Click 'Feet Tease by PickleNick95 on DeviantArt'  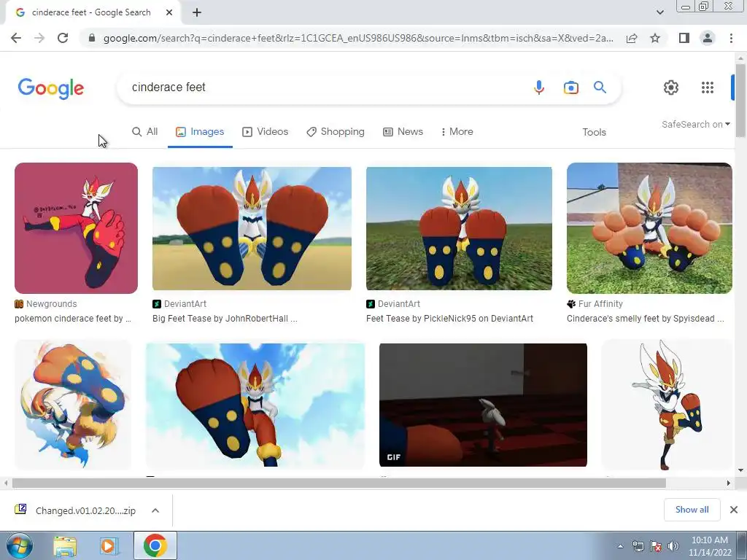pyautogui.click(x=449, y=319)
